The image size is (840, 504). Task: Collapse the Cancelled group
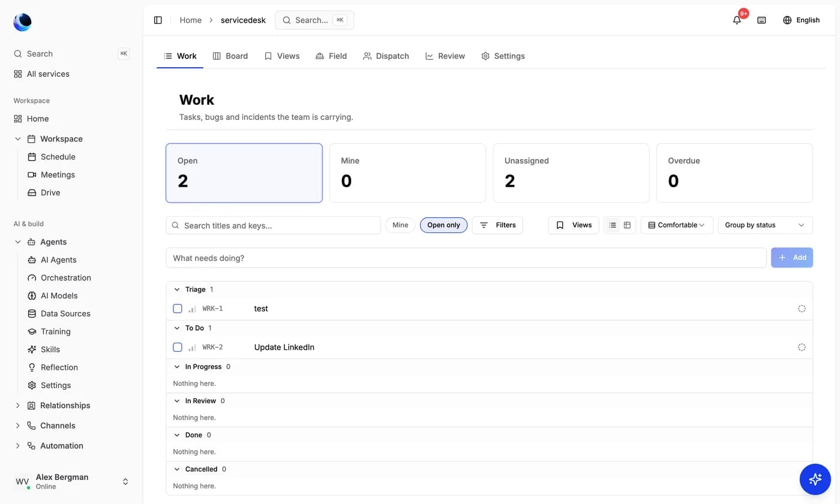click(x=177, y=469)
